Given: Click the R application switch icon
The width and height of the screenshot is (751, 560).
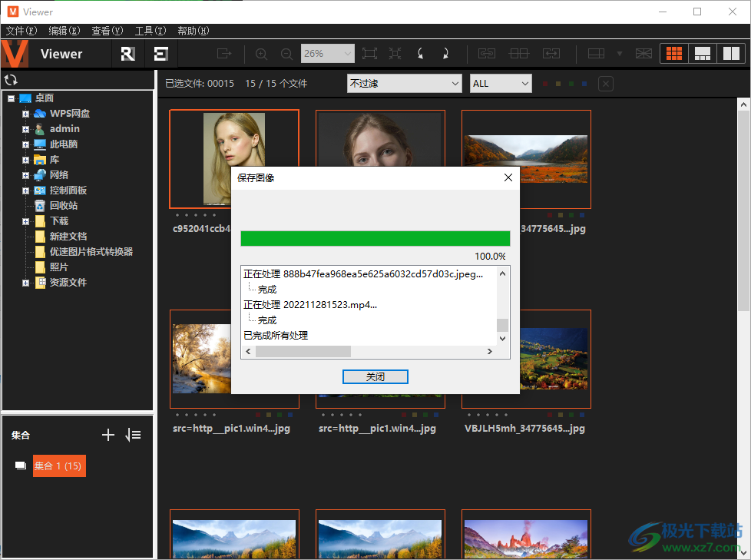Looking at the screenshot, I should point(128,54).
